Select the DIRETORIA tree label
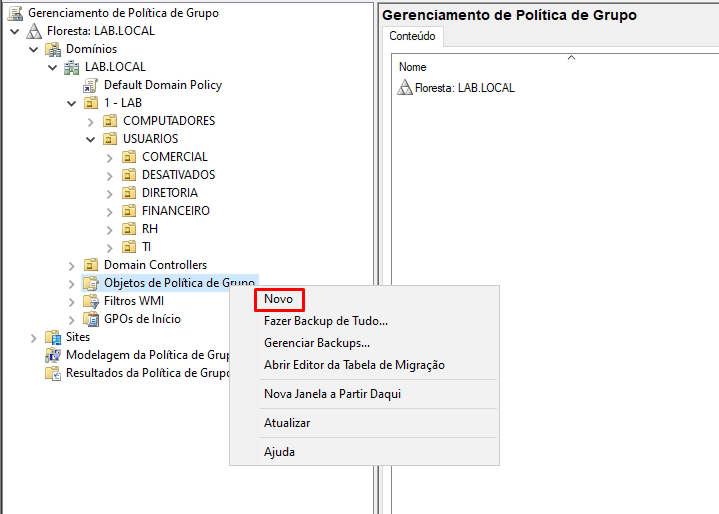This screenshot has width=719, height=514. [x=170, y=193]
